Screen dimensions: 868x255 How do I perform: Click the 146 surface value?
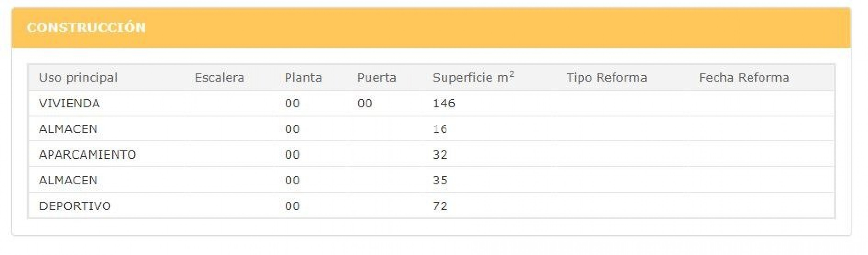pos(444,103)
